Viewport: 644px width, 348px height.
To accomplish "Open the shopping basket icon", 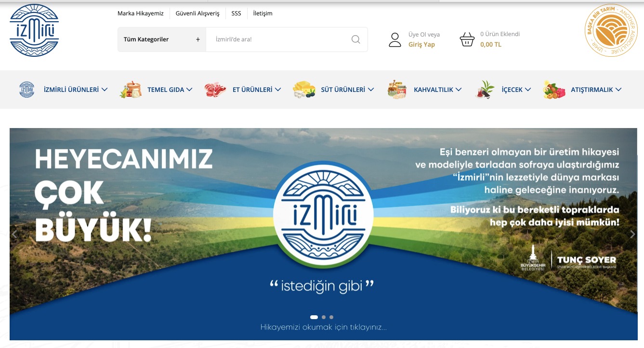I will click(x=467, y=39).
